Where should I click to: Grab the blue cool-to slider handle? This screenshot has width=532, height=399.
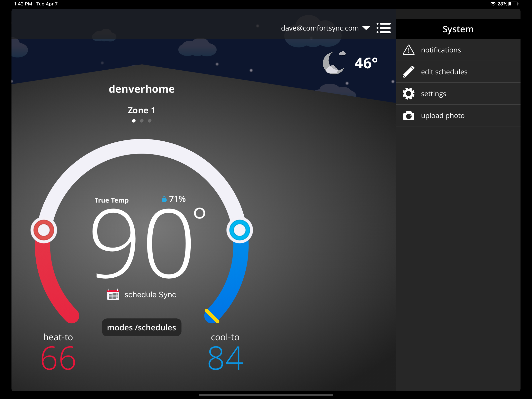pos(240,230)
